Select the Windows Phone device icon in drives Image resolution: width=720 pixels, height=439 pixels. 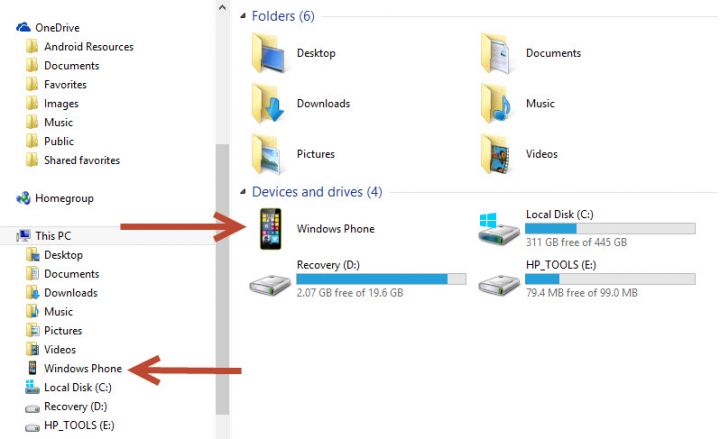click(270, 229)
